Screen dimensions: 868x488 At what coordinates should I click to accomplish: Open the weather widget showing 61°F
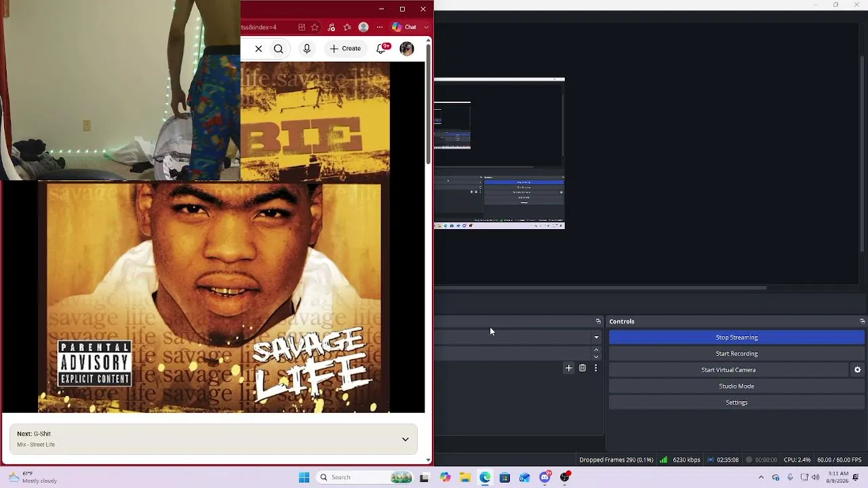click(x=33, y=477)
